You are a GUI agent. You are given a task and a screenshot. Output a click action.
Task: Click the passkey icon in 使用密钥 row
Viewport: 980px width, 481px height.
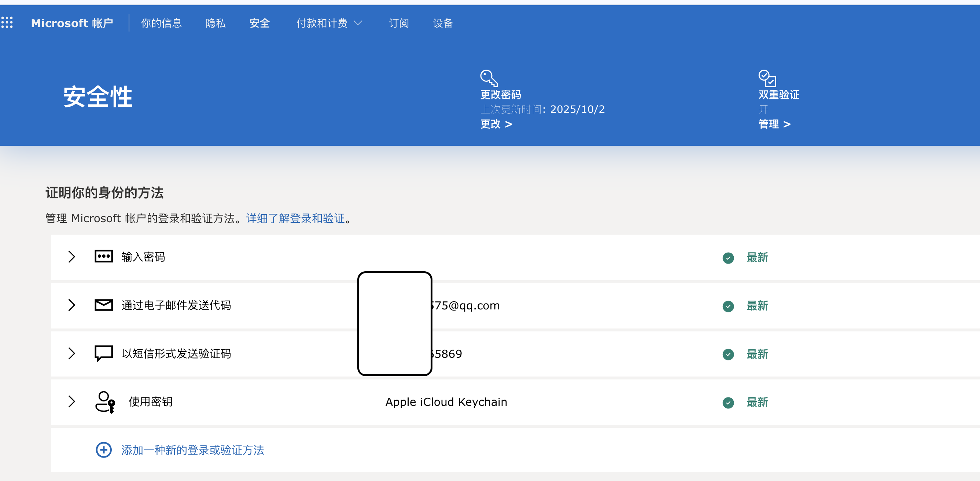click(104, 402)
